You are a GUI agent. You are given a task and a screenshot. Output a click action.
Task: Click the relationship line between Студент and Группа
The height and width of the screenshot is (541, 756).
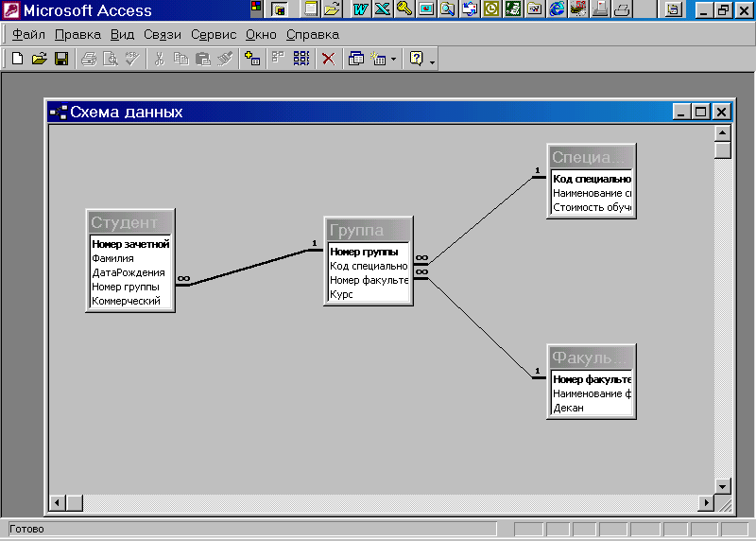coord(249,268)
